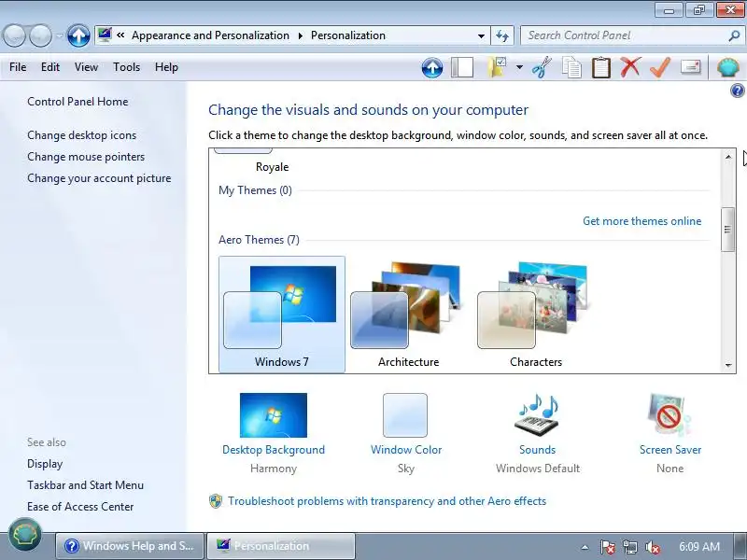Click the My Themes (0) heading
Screen dimensions: 747x560
click(x=255, y=190)
